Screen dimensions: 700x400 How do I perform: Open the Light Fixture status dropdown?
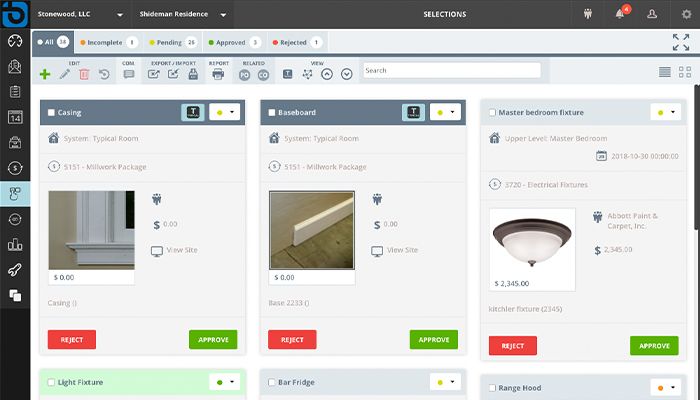[x=225, y=382]
